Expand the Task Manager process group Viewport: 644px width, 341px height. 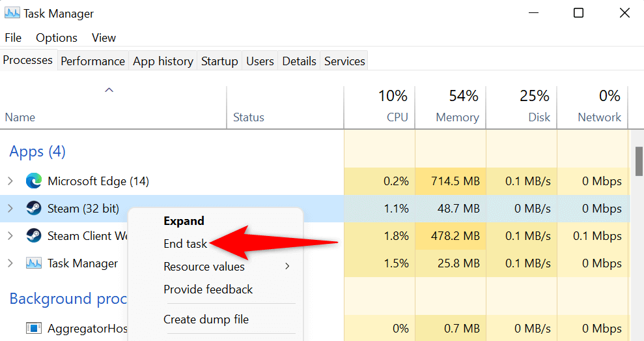pos(10,263)
